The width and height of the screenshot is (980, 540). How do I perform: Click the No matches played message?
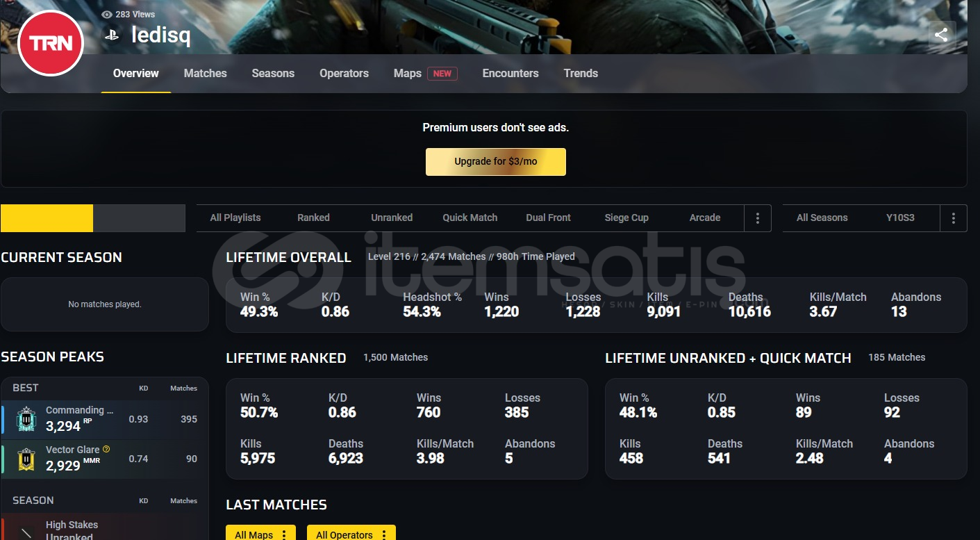(x=105, y=304)
